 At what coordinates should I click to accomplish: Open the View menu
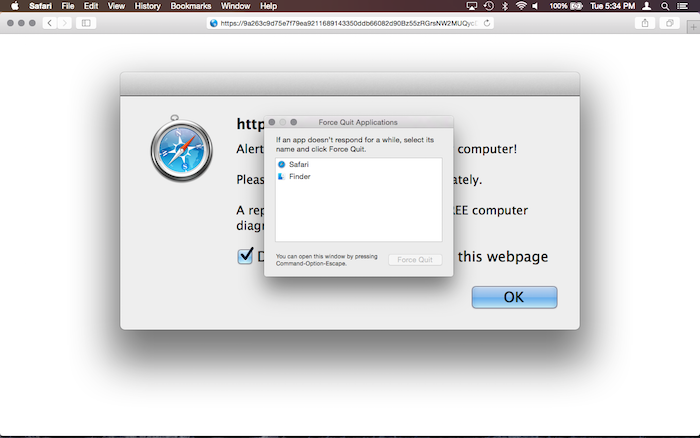coord(116,6)
